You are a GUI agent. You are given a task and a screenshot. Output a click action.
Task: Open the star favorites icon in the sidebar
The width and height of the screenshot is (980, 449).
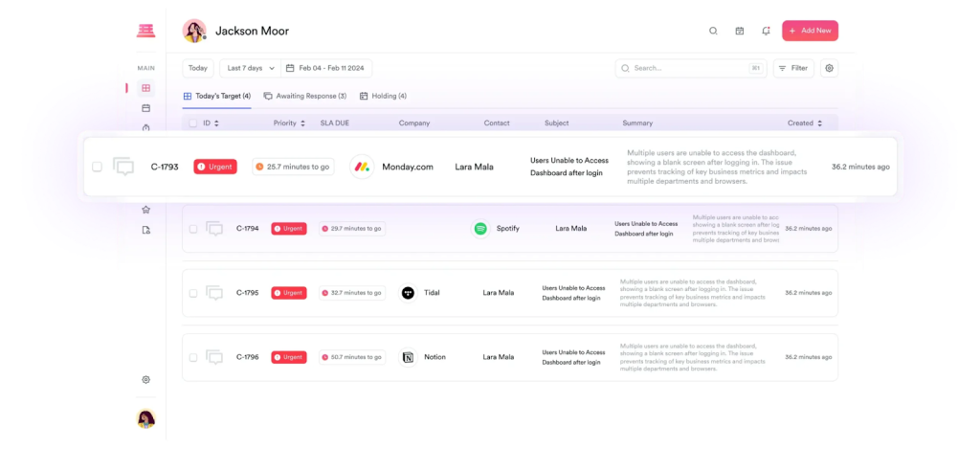click(x=145, y=210)
